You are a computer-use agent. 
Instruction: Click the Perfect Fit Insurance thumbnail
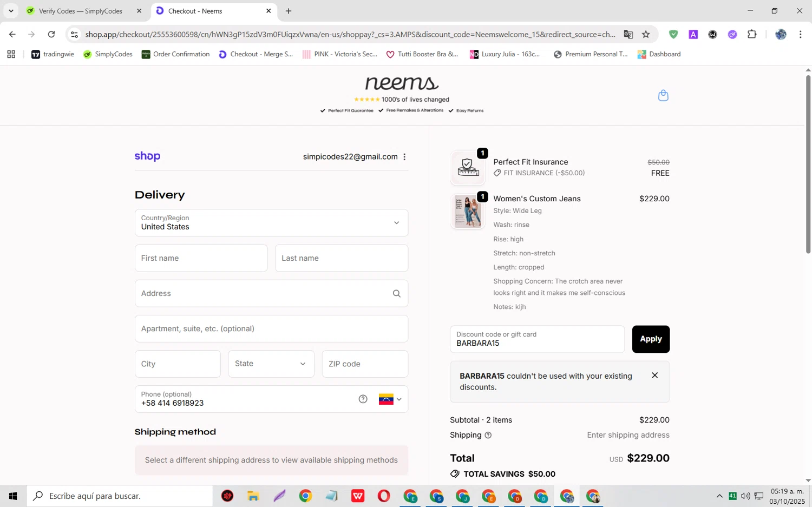click(x=468, y=168)
